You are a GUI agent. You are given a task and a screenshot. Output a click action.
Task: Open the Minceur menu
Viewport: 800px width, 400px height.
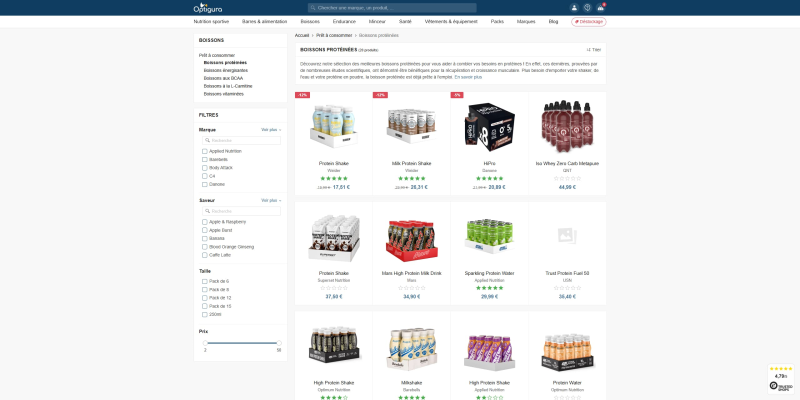pyautogui.click(x=377, y=22)
